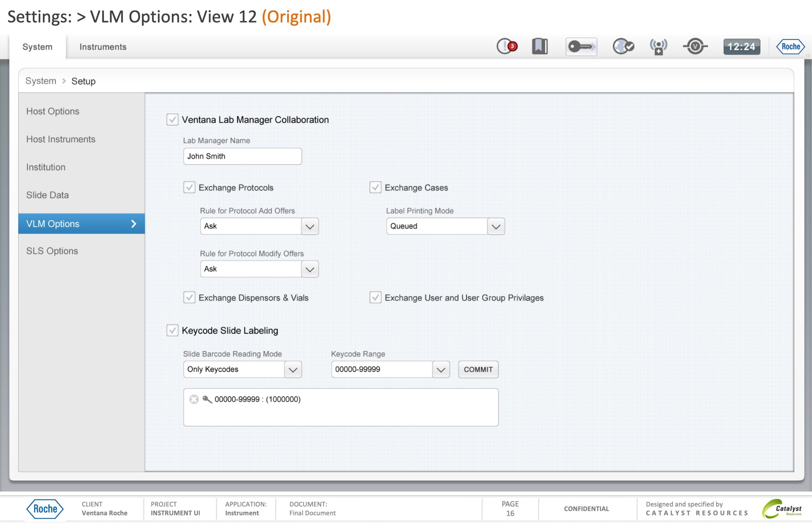The width and height of the screenshot is (812, 526).
Task: Toggle Exchange User and User Group Privilages
Action: (x=375, y=297)
